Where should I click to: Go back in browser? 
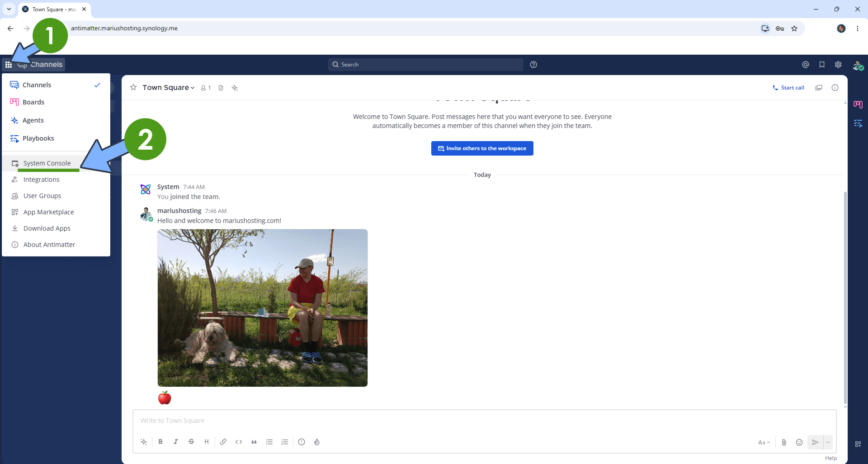point(10,28)
